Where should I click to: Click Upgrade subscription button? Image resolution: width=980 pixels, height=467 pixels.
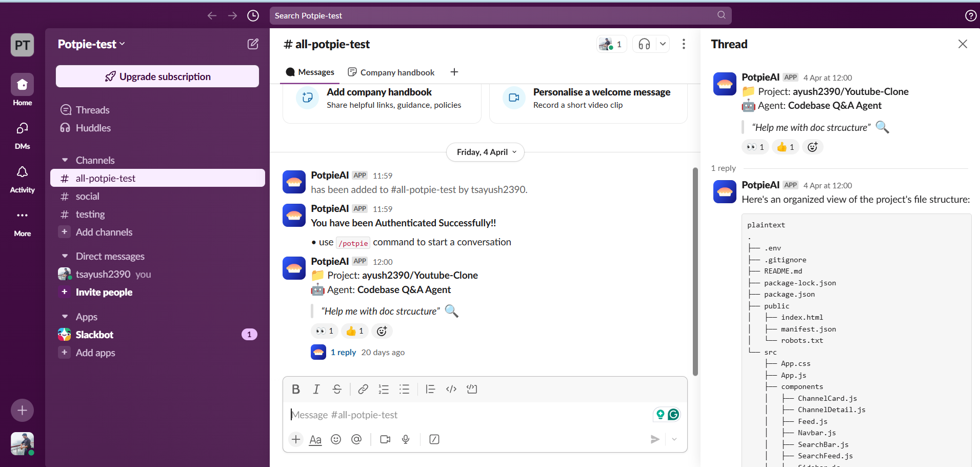pos(157,76)
